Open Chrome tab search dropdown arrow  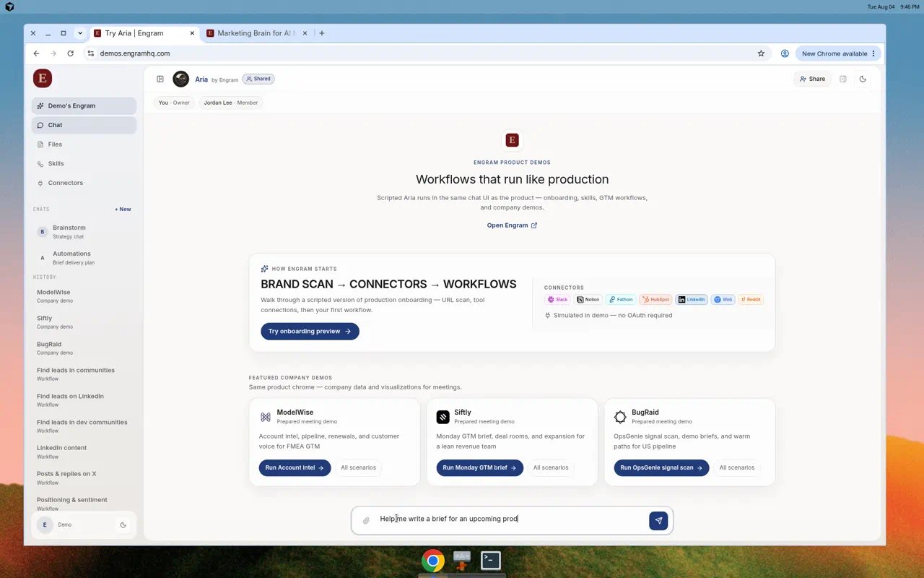79,33
